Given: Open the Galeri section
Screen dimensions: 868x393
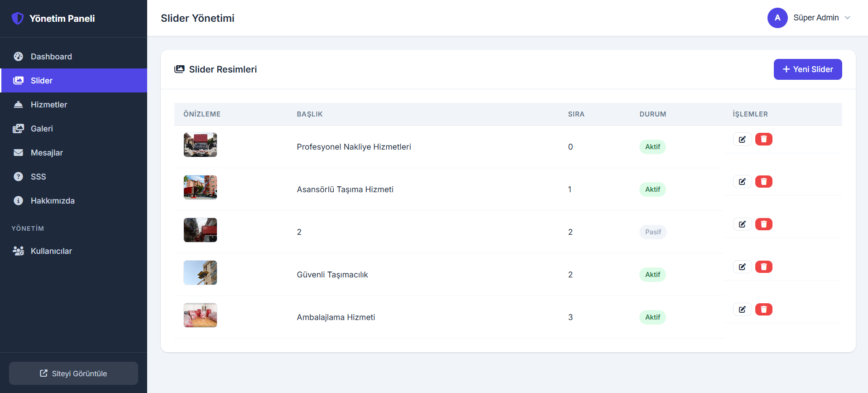Looking at the screenshot, I should coord(73,129).
